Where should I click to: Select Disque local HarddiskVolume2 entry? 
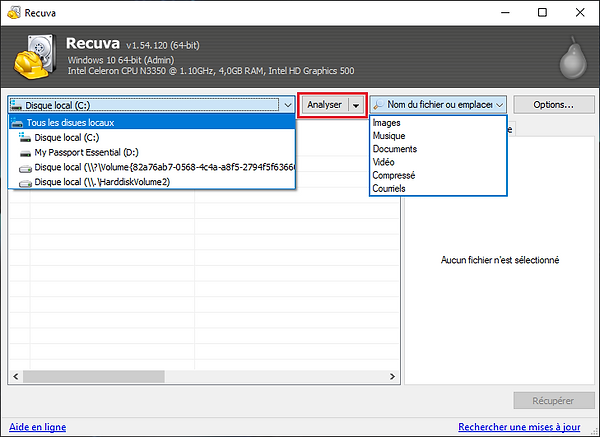click(x=152, y=182)
